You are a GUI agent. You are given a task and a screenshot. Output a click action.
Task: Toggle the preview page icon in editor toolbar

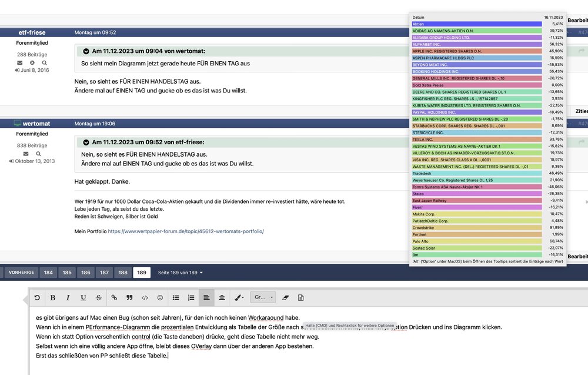click(300, 298)
